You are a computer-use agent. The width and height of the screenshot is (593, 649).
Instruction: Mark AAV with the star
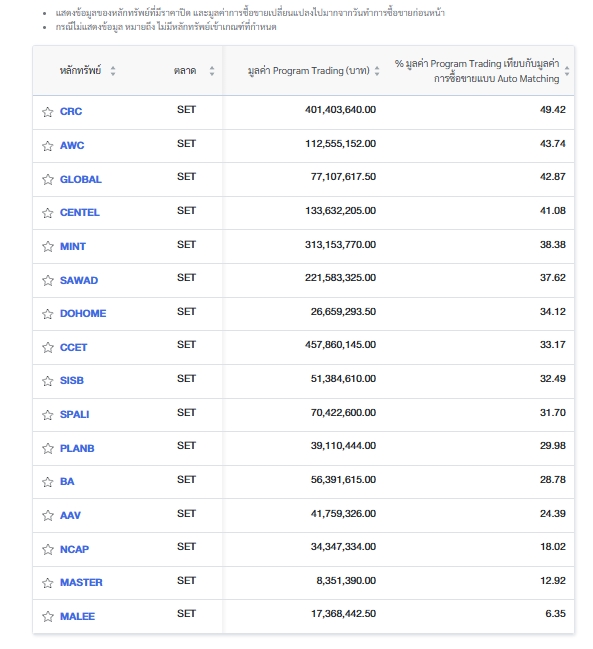[48, 515]
